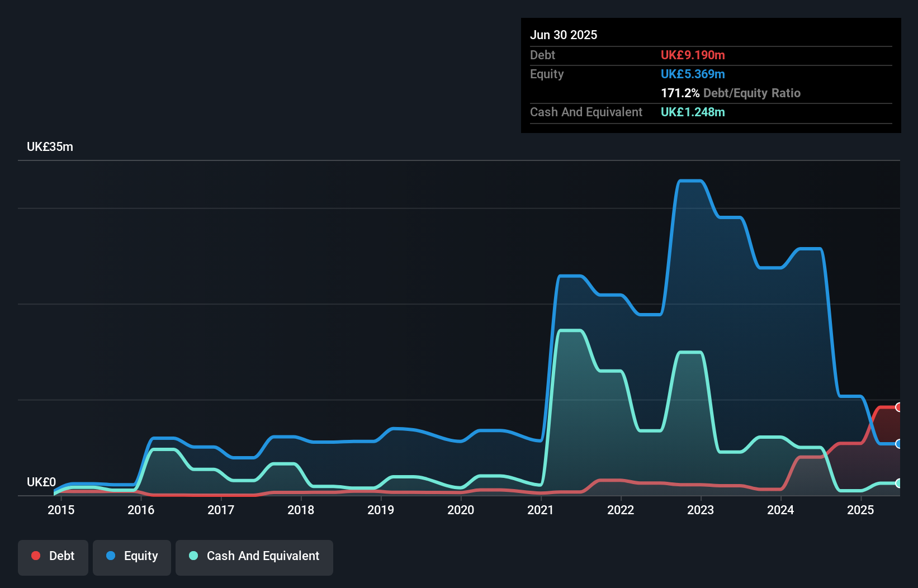Click the blue Equity endpoint marker
Image resolution: width=918 pixels, height=588 pixels.
click(x=898, y=444)
